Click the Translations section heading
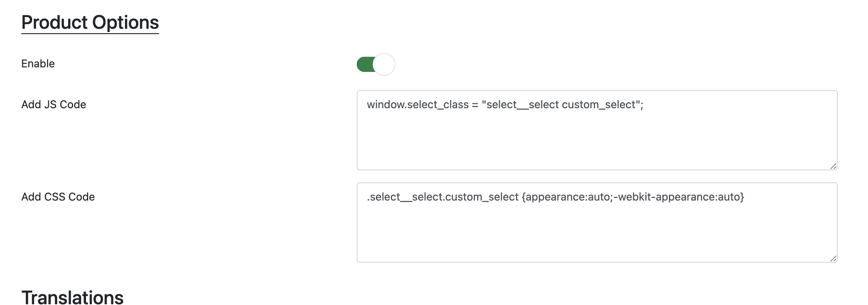 pyautogui.click(x=72, y=297)
